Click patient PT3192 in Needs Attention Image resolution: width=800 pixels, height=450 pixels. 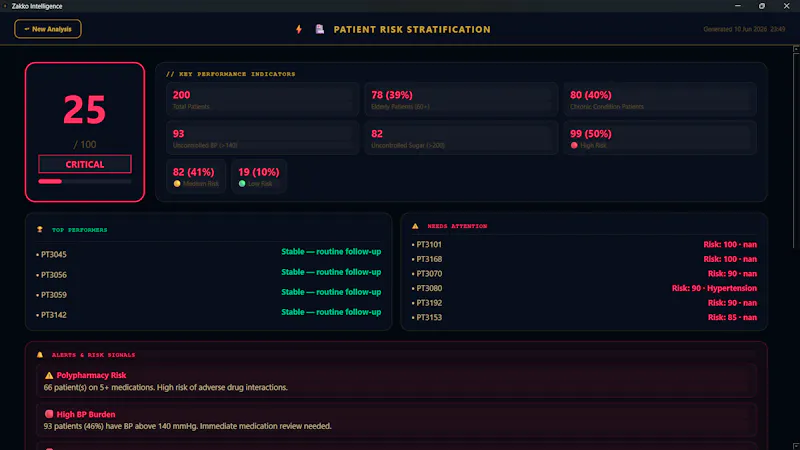point(427,303)
